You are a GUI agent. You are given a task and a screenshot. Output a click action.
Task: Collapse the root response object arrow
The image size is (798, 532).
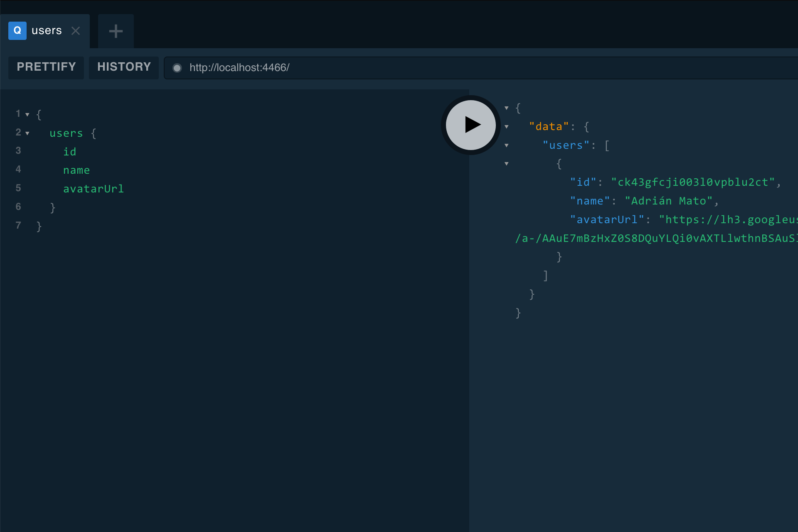507,108
